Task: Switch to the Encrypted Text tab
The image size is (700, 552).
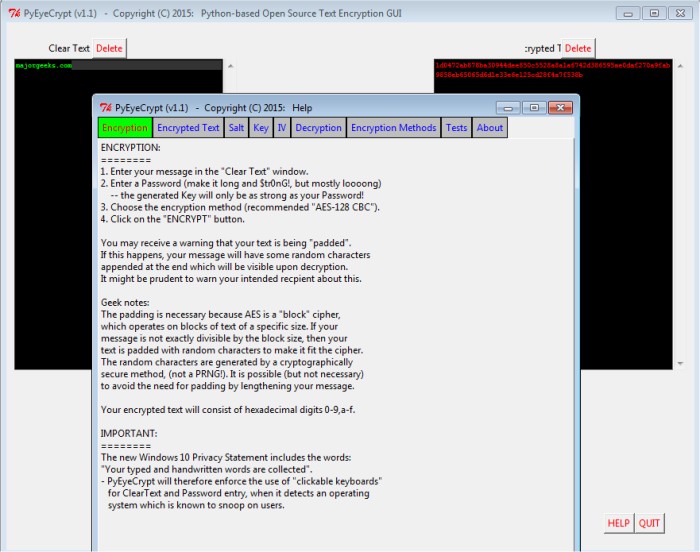Action: (x=188, y=128)
